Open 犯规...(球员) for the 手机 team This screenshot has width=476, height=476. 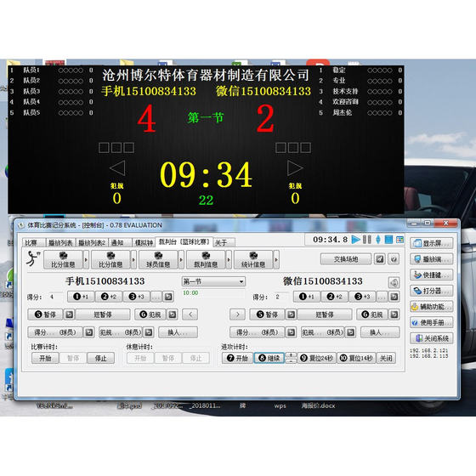pos(121,332)
